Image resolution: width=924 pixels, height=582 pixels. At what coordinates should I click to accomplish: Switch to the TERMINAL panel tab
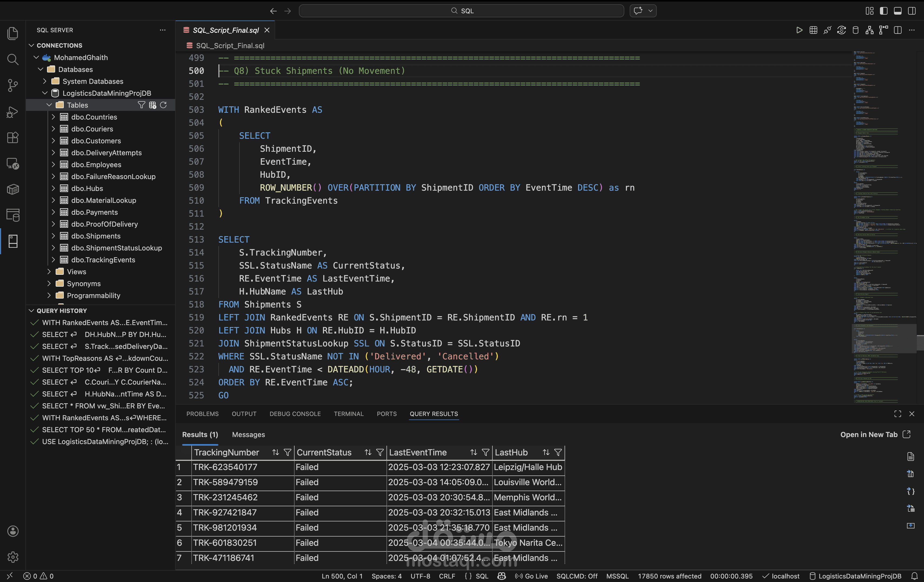coord(348,414)
